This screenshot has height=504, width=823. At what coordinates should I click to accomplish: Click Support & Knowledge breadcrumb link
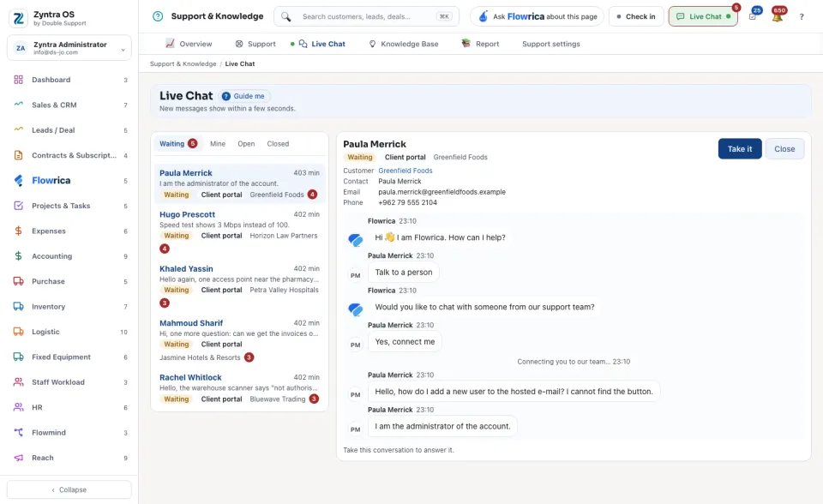(x=183, y=64)
